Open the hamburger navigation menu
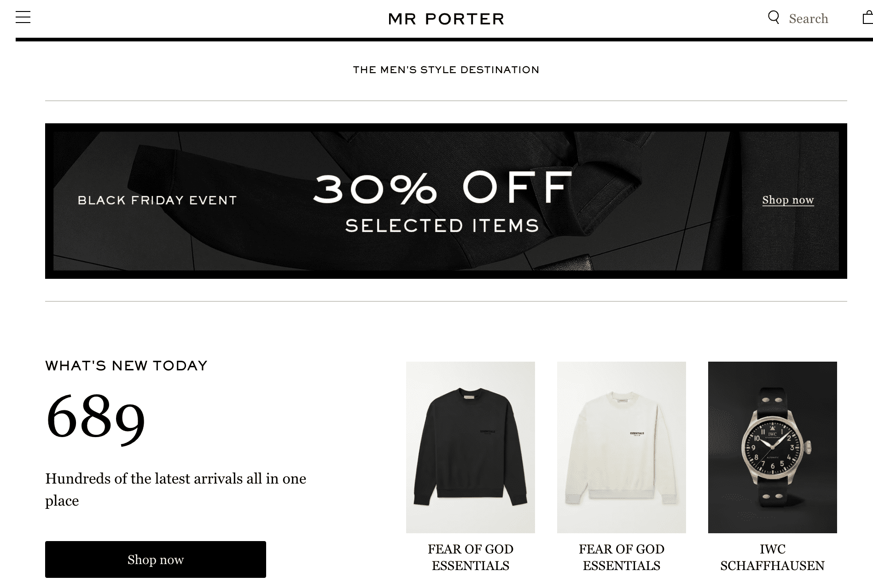This screenshot has height=588, width=873. [x=23, y=18]
